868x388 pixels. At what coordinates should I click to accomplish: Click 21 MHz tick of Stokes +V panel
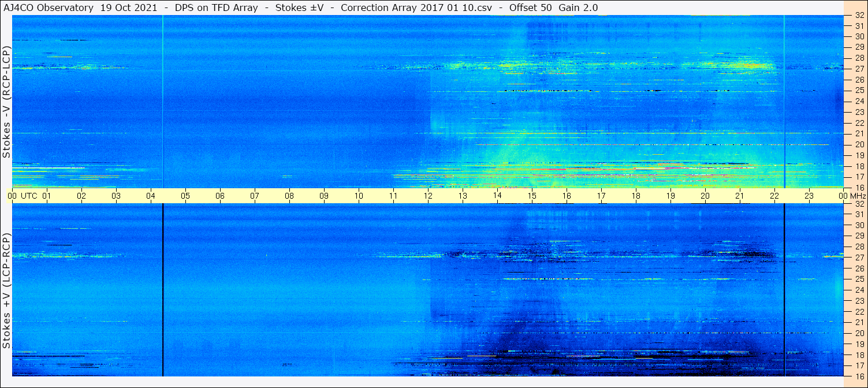(859, 322)
